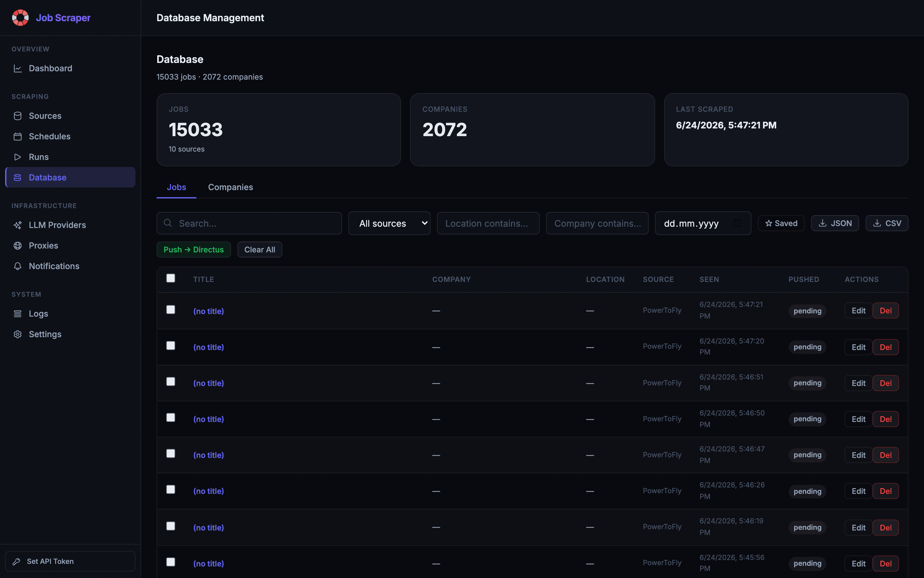924x578 pixels.
Task: Open the Runs page
Action: pos(70,157)
